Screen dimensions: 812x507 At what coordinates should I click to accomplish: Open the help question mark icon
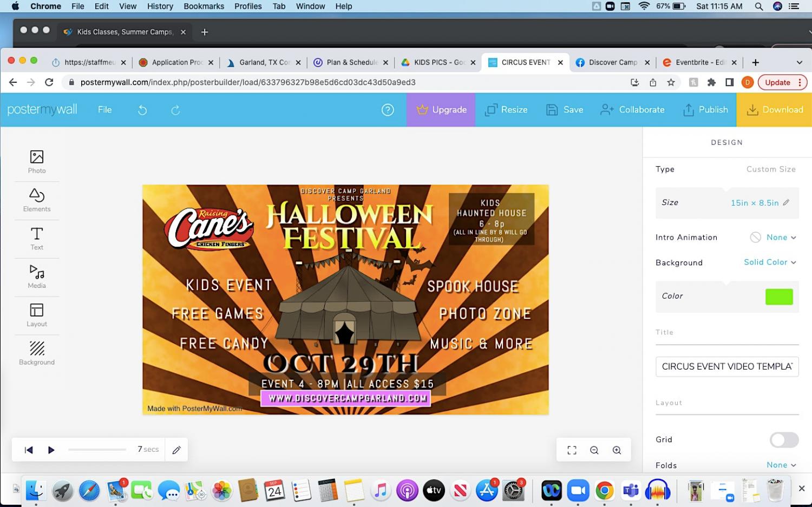pos(388,110)
